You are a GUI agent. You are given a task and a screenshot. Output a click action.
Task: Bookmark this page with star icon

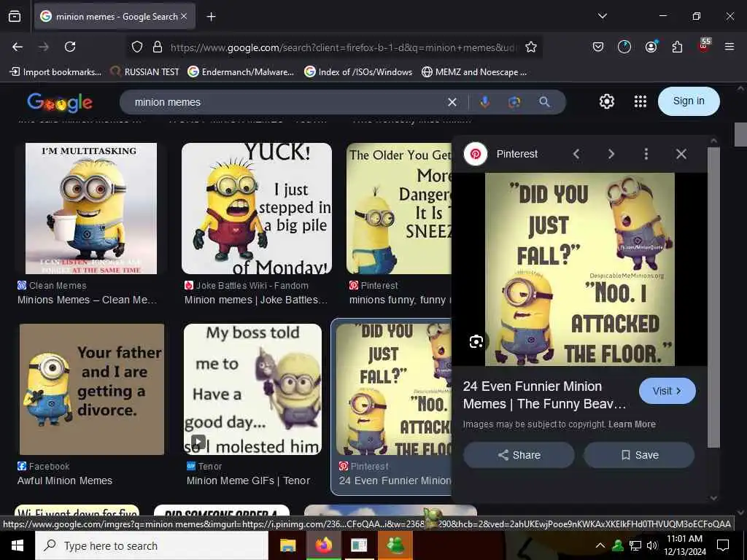point(531,47)
